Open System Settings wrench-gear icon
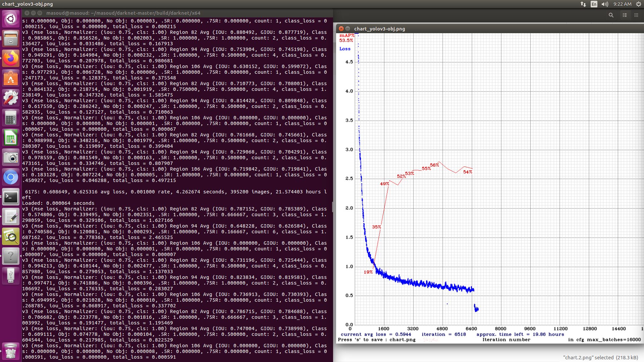Viewport: 644px width, 362px height. pyautogui.click(x=11, y=98)
